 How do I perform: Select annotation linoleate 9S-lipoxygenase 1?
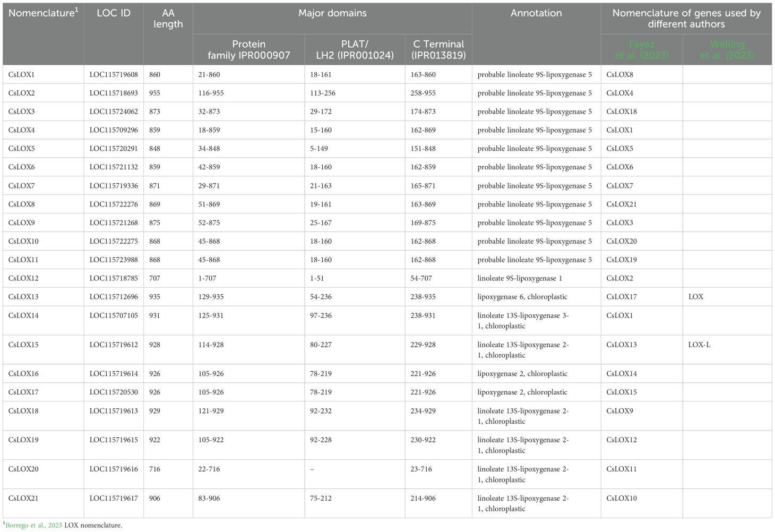(519, 279)
